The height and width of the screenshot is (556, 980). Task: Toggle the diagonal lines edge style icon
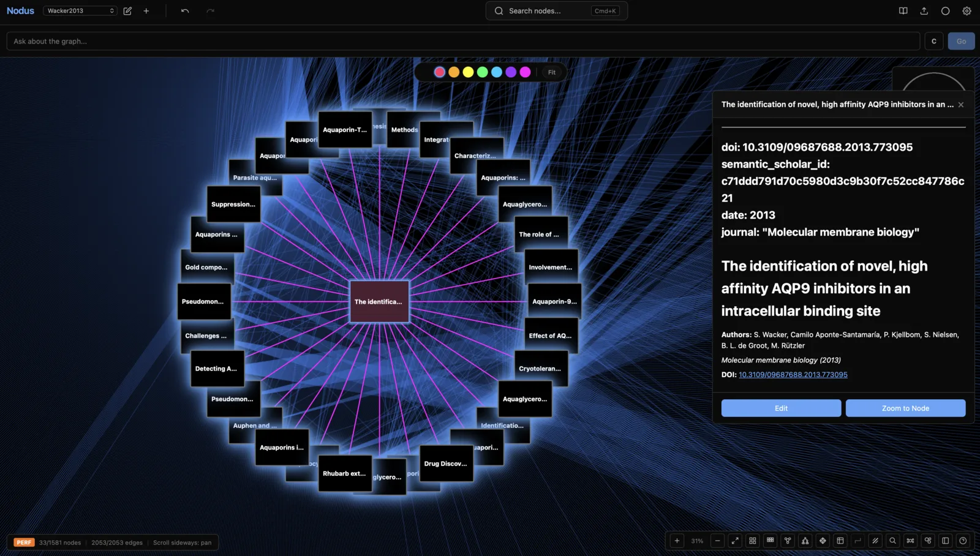(875, 541)
